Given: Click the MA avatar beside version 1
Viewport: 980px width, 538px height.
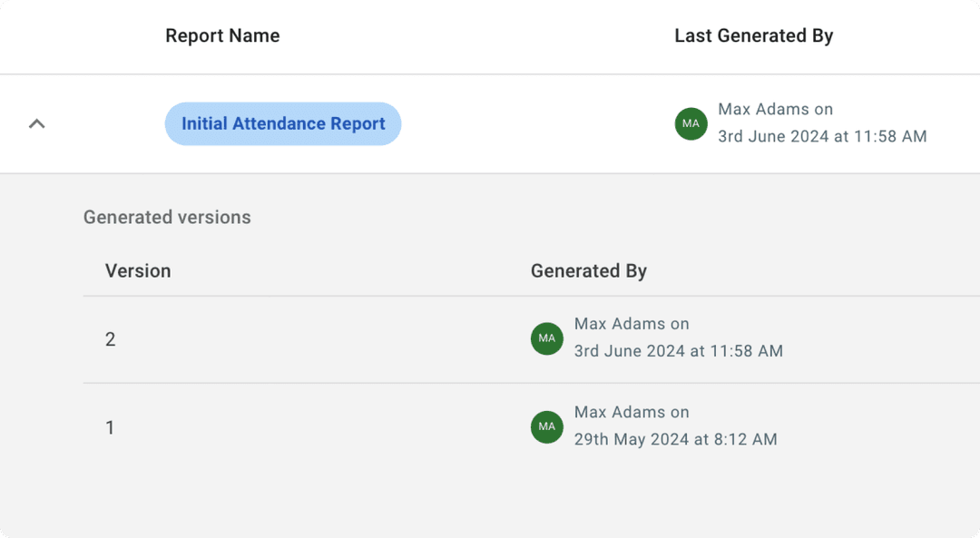Looking at the screenshot, I should click(x=547, y=426).
